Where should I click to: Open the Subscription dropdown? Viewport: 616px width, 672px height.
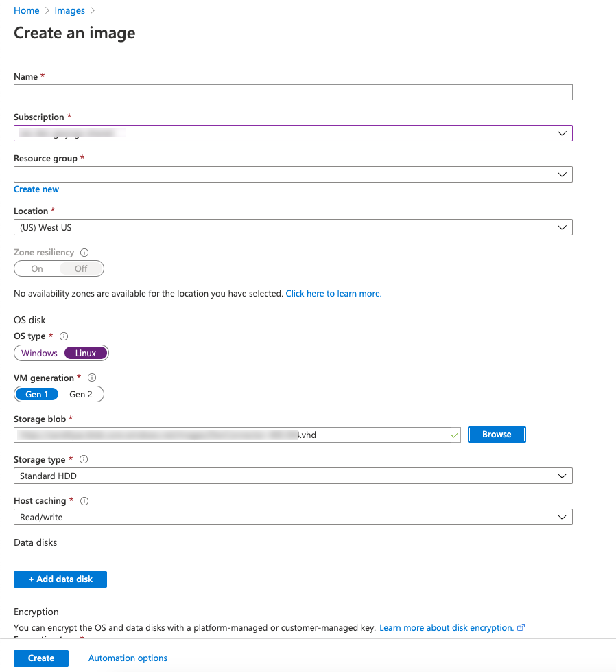pyautogui.click(x=293, y=133)
